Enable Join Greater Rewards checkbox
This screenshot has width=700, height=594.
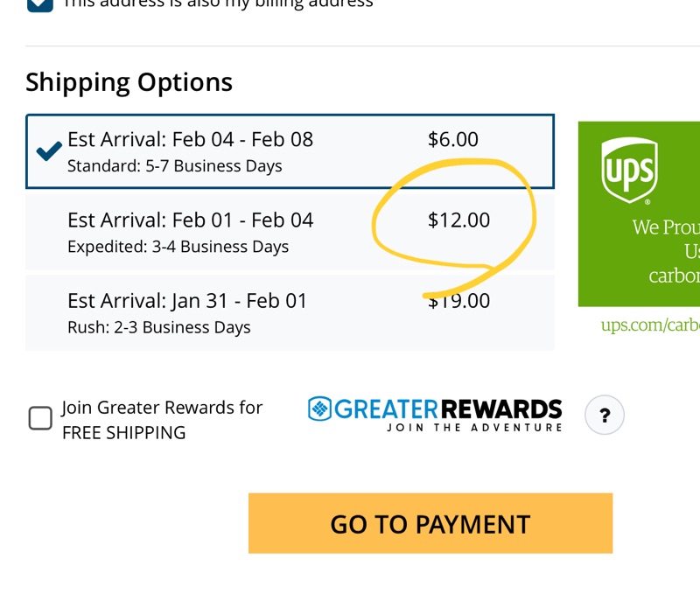tap(40, 418)
